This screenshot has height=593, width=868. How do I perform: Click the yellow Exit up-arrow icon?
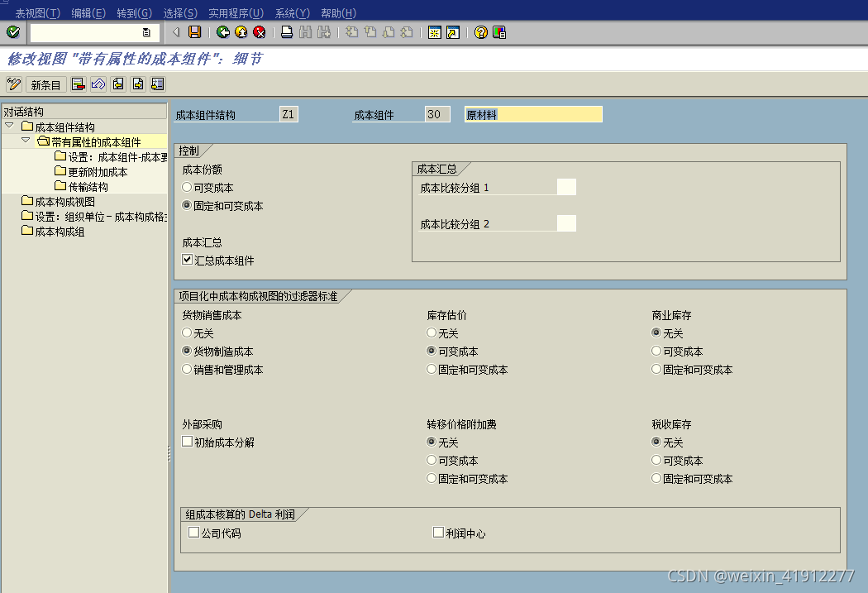(x=241, y=32)
